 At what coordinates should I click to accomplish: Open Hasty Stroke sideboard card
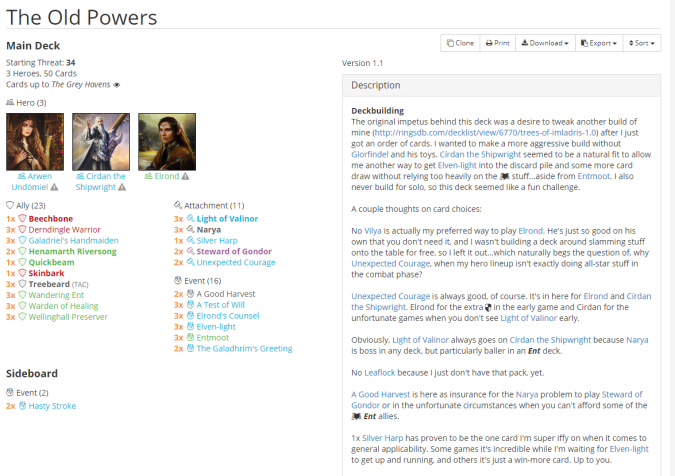52,405
